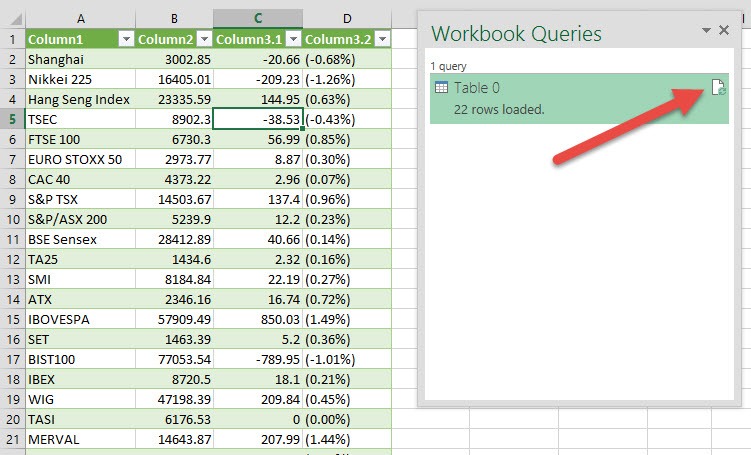The image size is (751, 455).
Task: Select the cell with value 28412.89
Action: [x=174, y=239]
